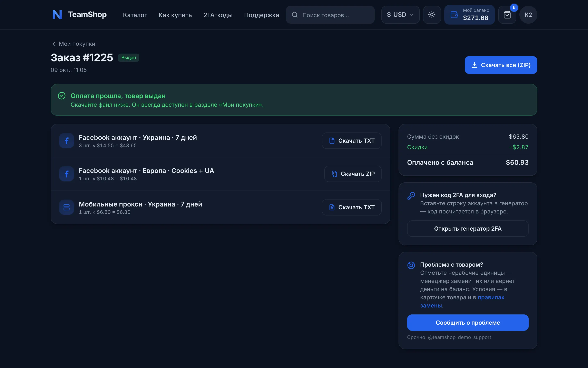This screenshot has height=368, width=588.
Task: Download TXT for Мобильные прокси Украина
Action: 352,207
